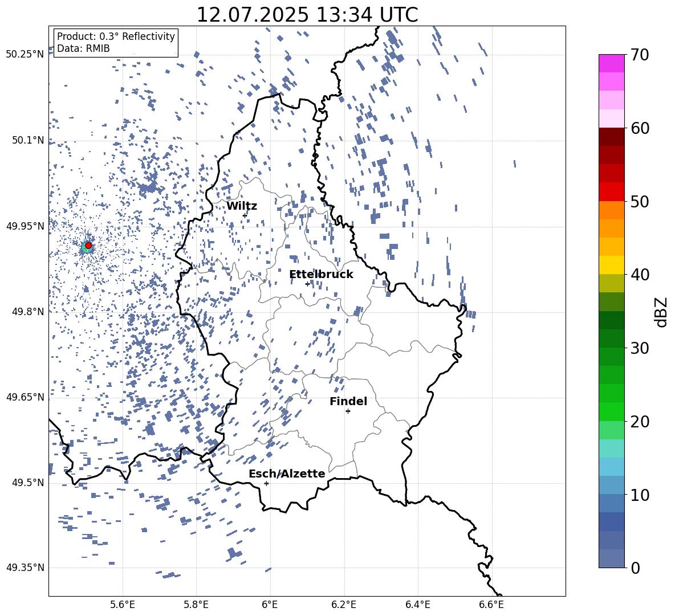Viewport: 675px width, 616px height.
Task: Click the 49.8°N latitude label
Action: (x=28, y=312)
